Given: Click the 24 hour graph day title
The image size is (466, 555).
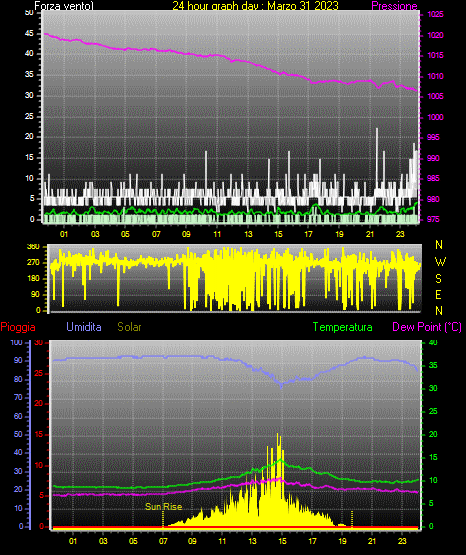Looking at the screenshot, I should (x=255, y=6).
